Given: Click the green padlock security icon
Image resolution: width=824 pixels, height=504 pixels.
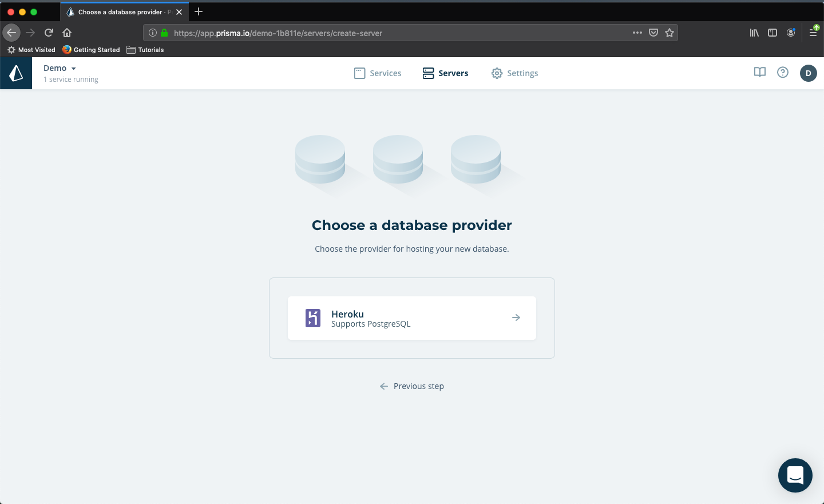Looking at the screenshot, I should (164, 33).
